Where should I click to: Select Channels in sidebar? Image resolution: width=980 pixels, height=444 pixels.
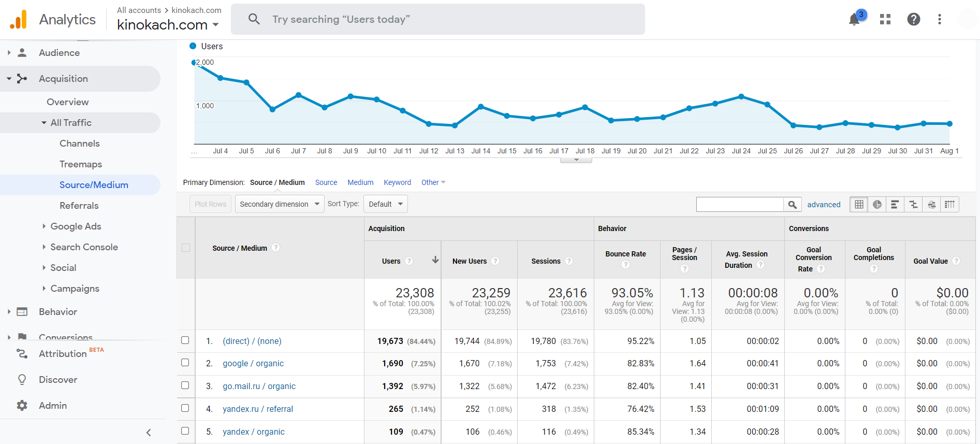point(80,144)
